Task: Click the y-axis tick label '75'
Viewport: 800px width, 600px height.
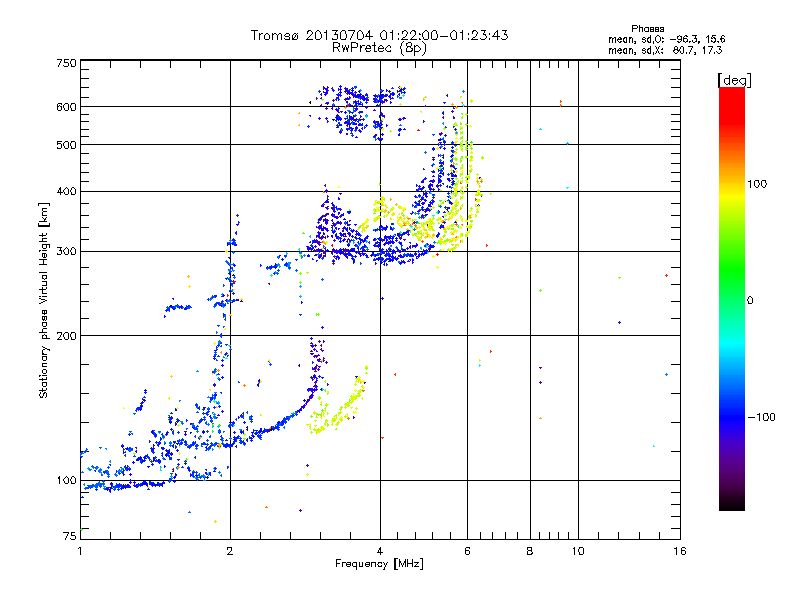Action: coord(70,536)
